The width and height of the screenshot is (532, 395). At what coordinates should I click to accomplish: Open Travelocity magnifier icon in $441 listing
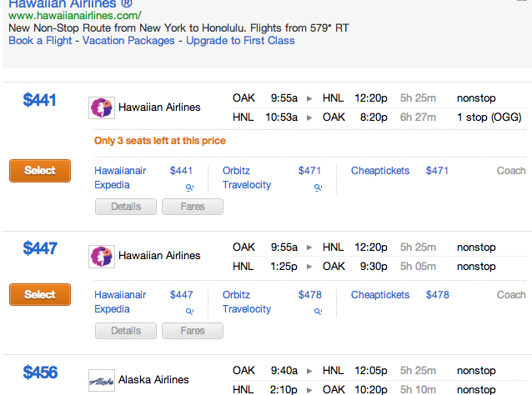pos(318,187)
